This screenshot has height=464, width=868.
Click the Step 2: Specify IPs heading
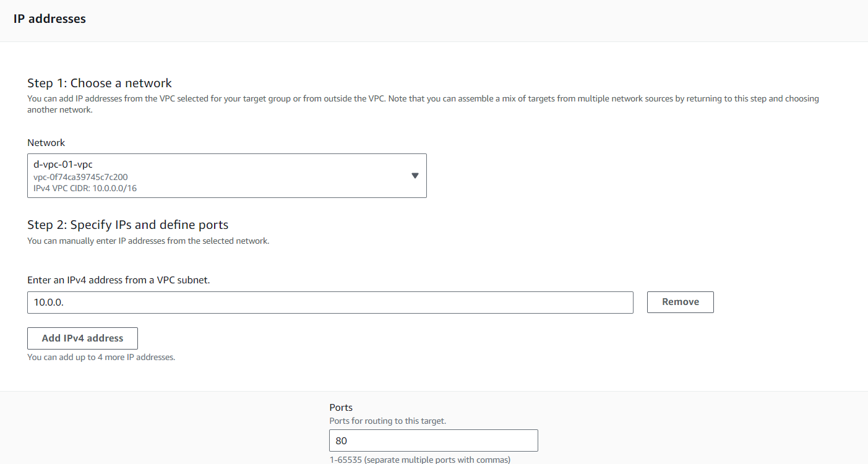coord(128,225)
